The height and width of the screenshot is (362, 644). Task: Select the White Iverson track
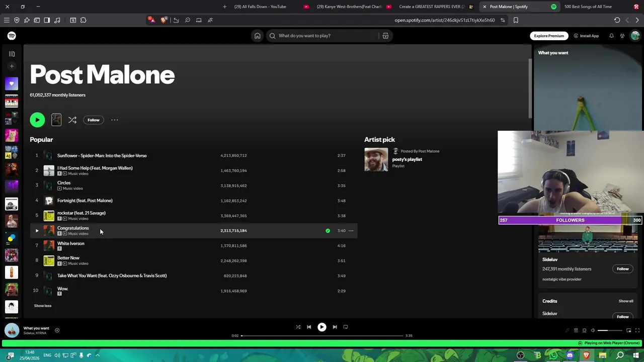[71, 243]
